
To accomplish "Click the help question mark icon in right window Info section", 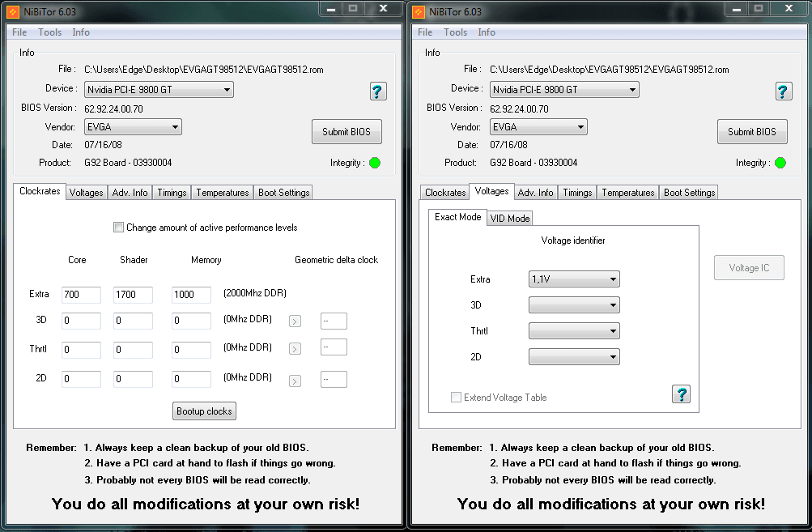I will coord(784,92).
